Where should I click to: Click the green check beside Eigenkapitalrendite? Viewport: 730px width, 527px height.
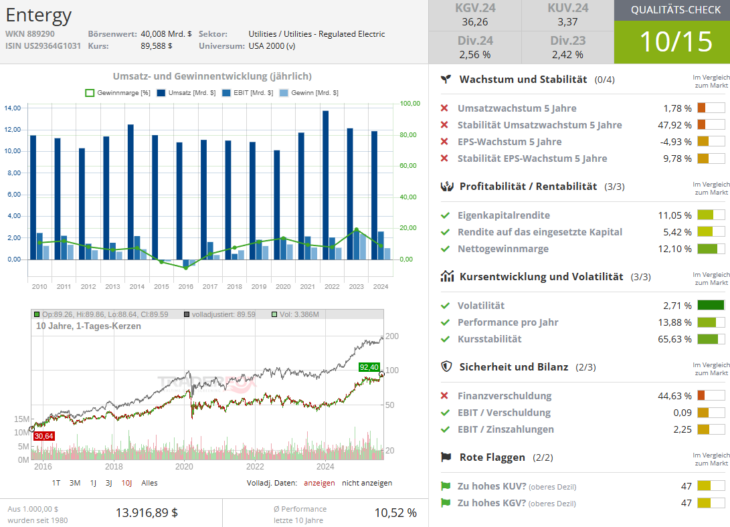pyautogui.click(x=445, y=215)
